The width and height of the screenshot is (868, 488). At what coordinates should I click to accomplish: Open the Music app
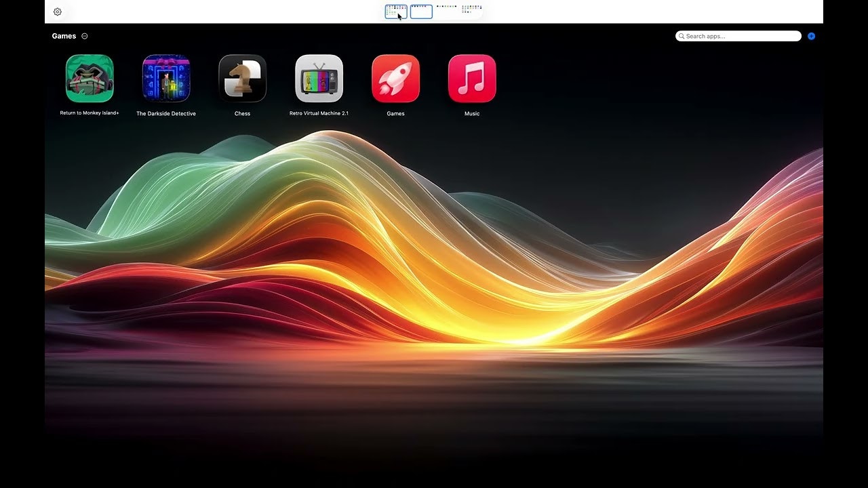tap(471, 78)
